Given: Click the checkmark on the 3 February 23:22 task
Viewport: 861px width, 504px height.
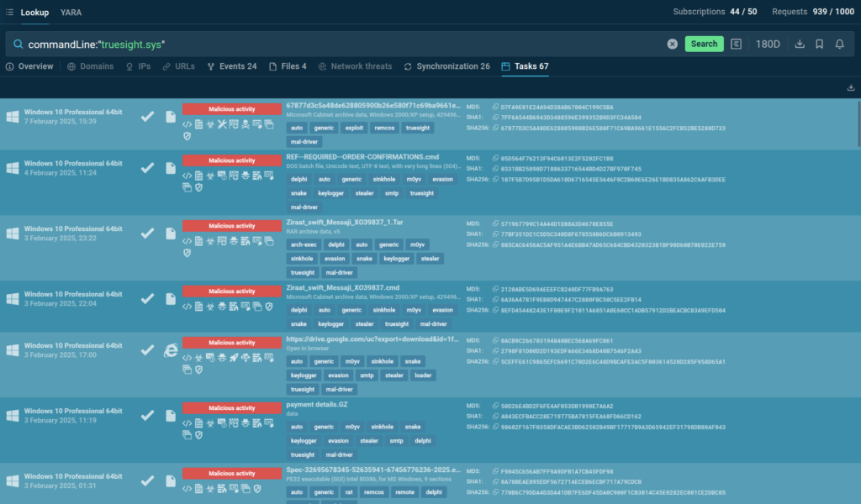Looking at the screenshot, I should pos(147,233).
